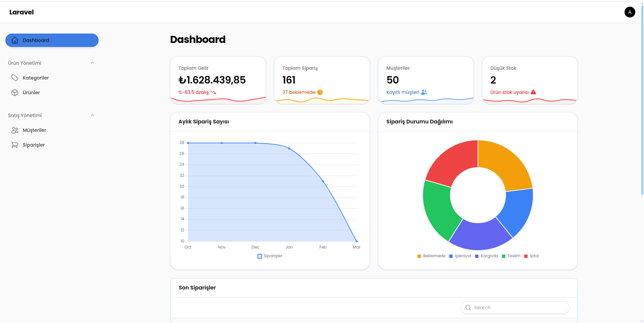Click the Search input field
This screenshot has width=644, height=323.
515,308
